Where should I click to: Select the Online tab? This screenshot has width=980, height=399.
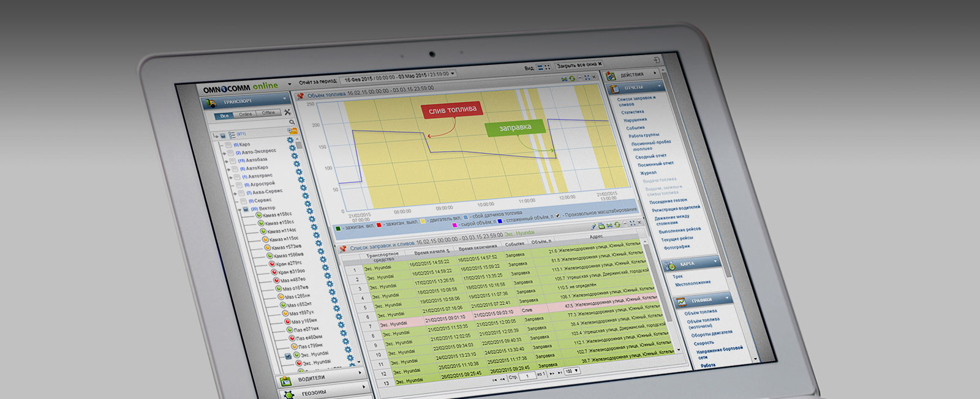point(246,114)
